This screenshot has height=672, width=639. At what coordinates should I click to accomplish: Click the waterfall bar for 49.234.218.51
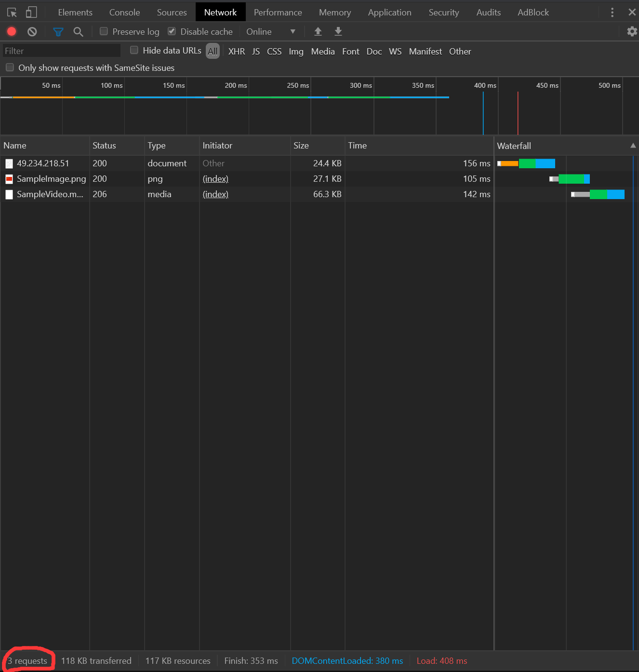pos(526,163)
